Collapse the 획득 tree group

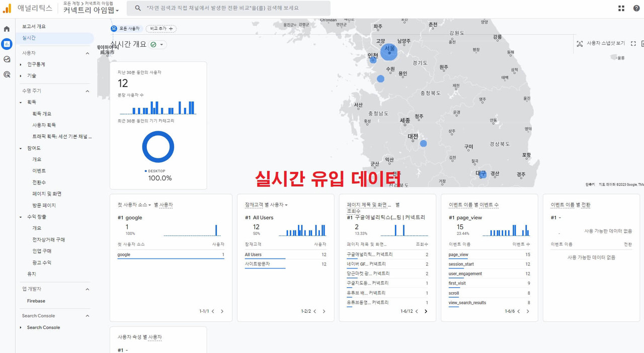21,103
